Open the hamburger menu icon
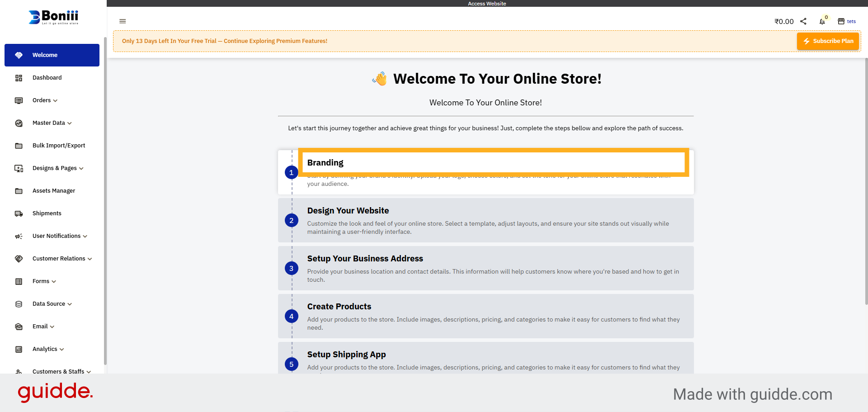The width and height of the screenshot is (868, 412). point(123,21)
